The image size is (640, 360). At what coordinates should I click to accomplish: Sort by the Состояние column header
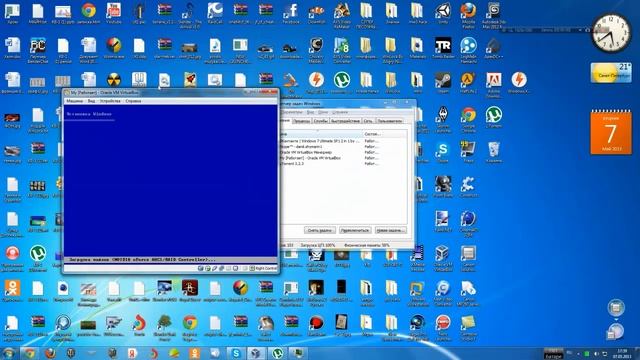point(384,134)
